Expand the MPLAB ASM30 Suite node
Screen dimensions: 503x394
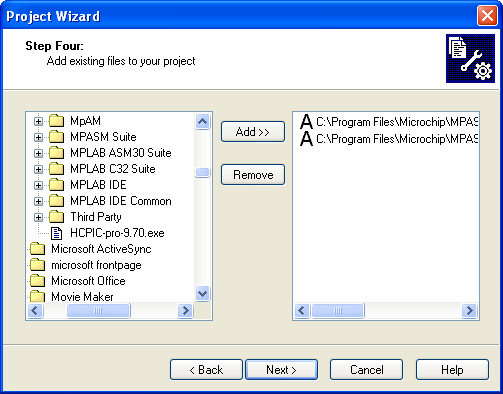(38, 153)
